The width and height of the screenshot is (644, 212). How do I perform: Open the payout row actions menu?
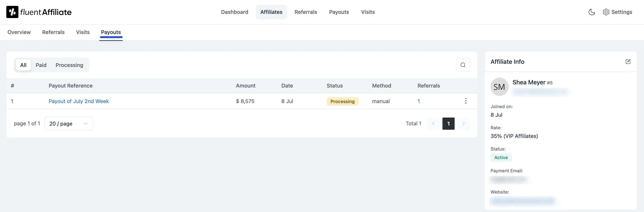tap(466, 101)
